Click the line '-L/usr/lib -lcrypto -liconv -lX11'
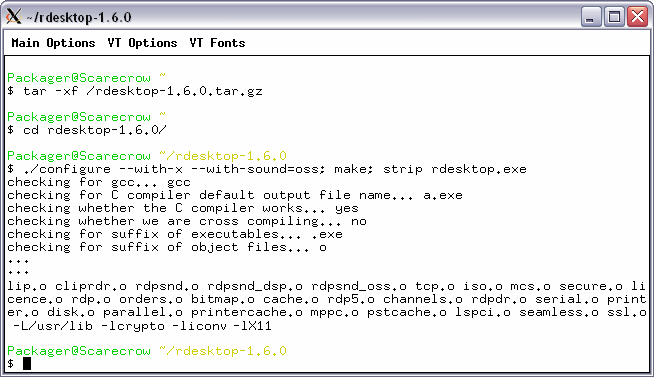 pos(143,325)
